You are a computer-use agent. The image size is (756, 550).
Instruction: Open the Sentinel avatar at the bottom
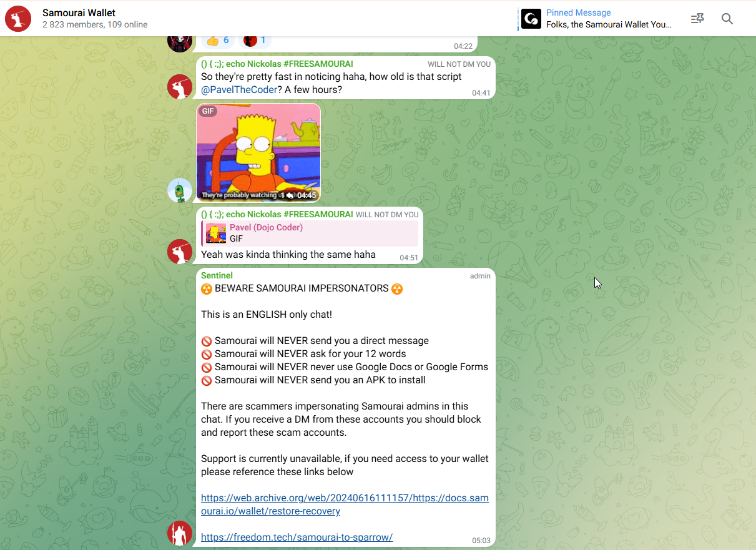180,533
